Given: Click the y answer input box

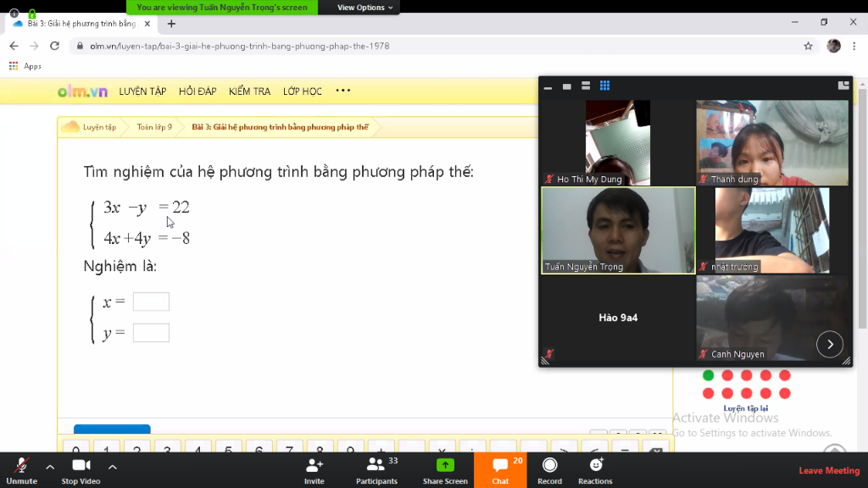Looking at the screenshot, I should tap(151, 333).
